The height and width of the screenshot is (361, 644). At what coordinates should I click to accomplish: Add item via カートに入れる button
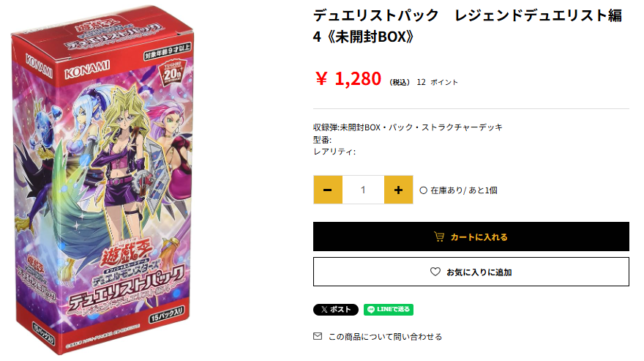click(471, 237)
